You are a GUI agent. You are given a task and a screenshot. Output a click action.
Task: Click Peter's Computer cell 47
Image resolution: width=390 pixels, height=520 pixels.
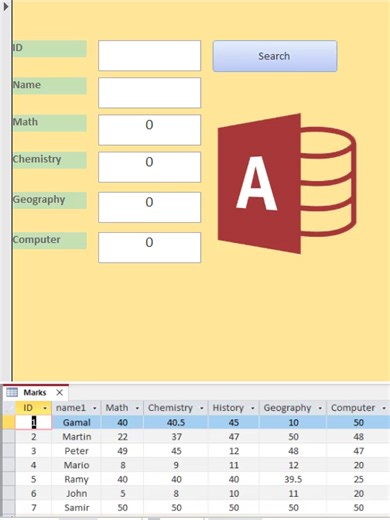pos(358,451)
